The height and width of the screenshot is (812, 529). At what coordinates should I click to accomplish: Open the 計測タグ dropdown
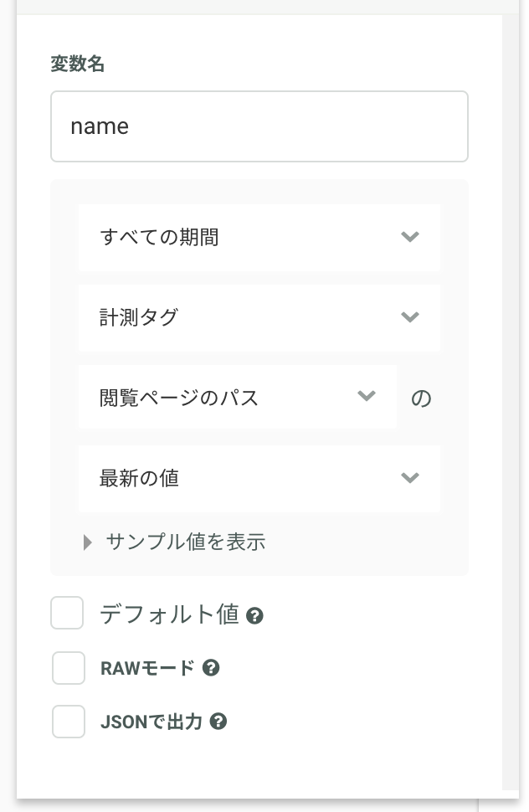click(259, 317)
